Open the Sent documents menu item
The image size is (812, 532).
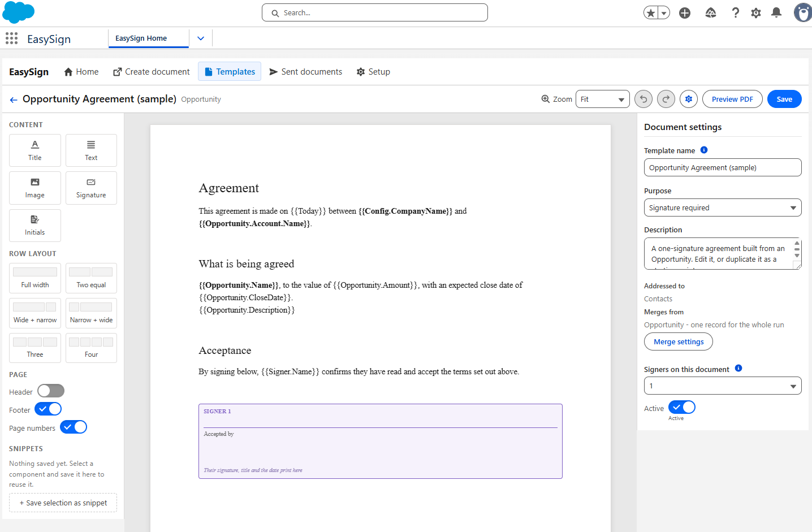(305, 72)
